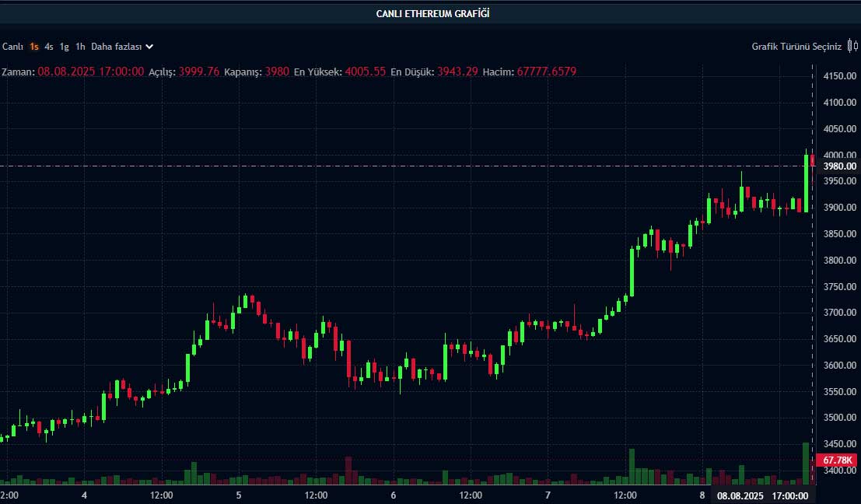The image size is (861, 504).
Task: Click the En Yüksek value 4005.55
Action: coord(365,72)
